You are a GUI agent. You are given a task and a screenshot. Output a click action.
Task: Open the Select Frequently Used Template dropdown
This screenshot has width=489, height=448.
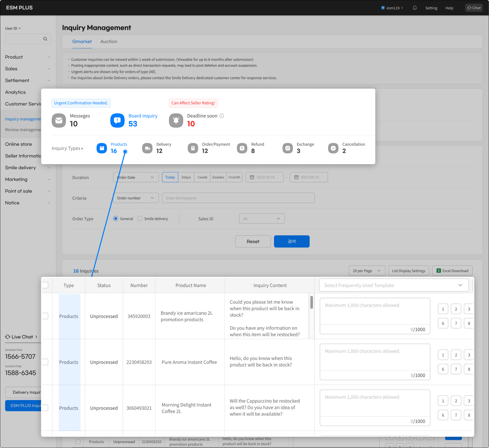pos(394,285)
